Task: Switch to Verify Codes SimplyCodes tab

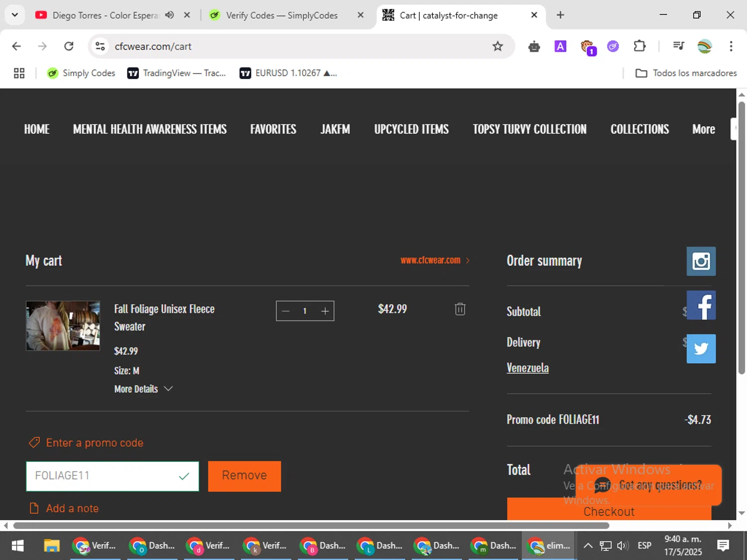Action: pos(281,15)
